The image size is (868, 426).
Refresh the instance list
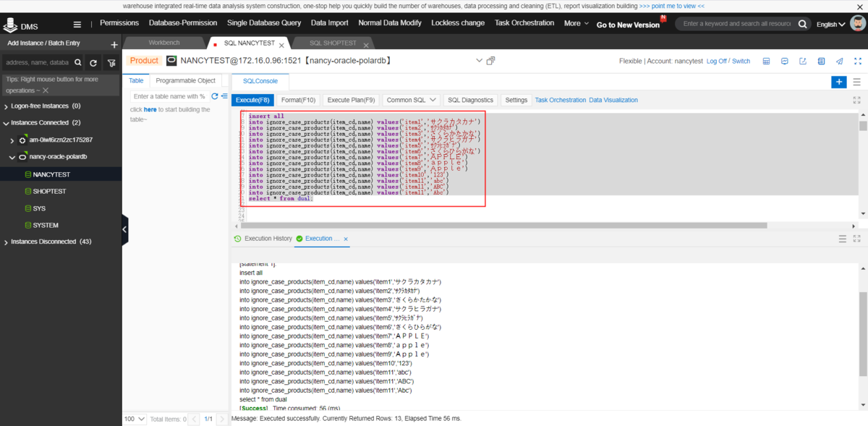click(93, 63)
